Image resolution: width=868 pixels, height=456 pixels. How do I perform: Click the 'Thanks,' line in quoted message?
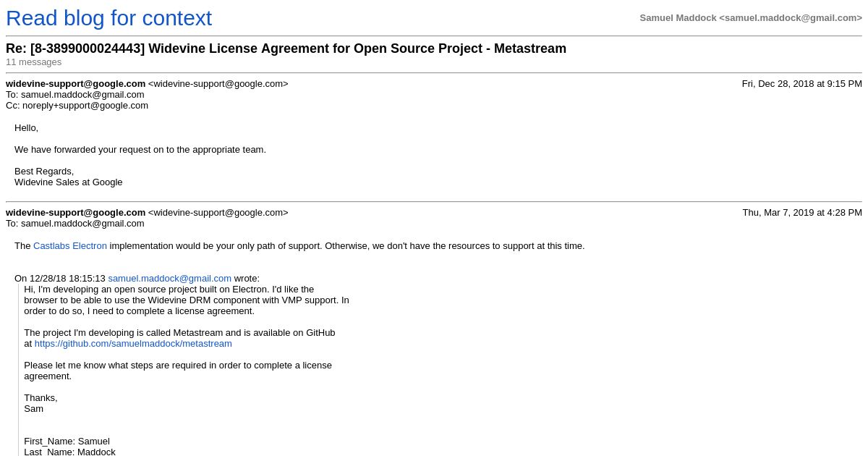point(41,397)
